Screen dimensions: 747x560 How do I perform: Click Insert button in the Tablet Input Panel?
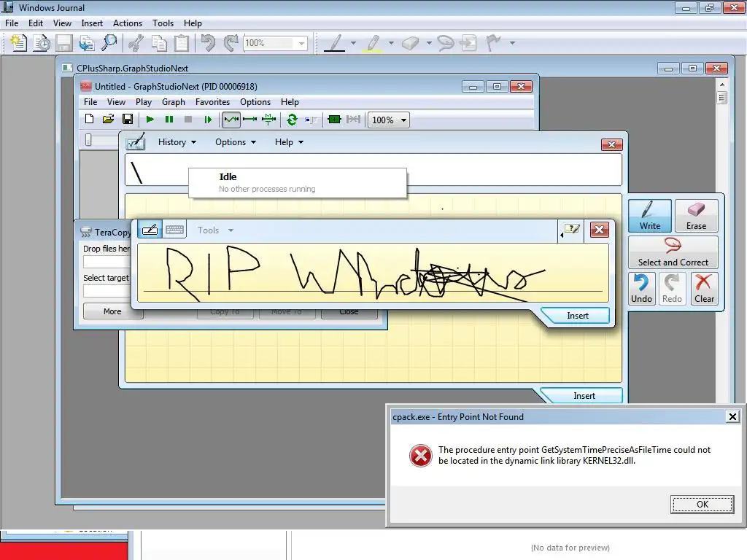pos(578,316)
